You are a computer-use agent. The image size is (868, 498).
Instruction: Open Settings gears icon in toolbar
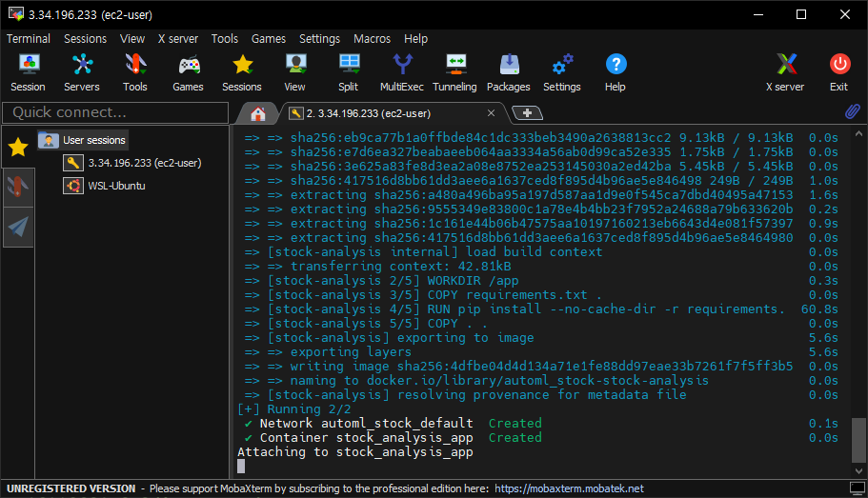[562, 72]
